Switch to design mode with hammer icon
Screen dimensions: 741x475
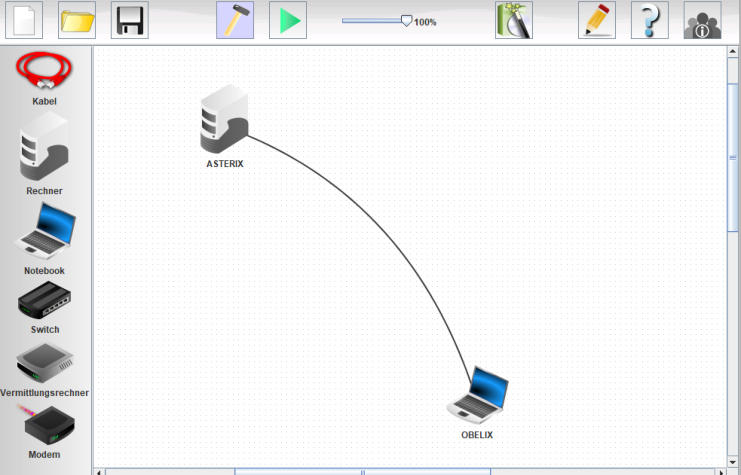[x=235, y=20]
